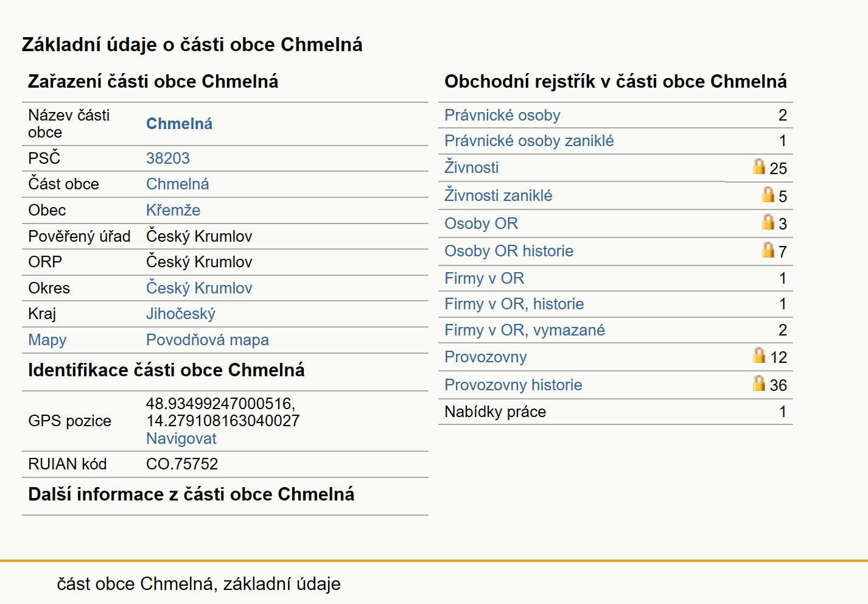Screen dimensions: 868x604
Task: Click the lock icon in Osoby OR historie row
Action: click(x=768, y=250)
